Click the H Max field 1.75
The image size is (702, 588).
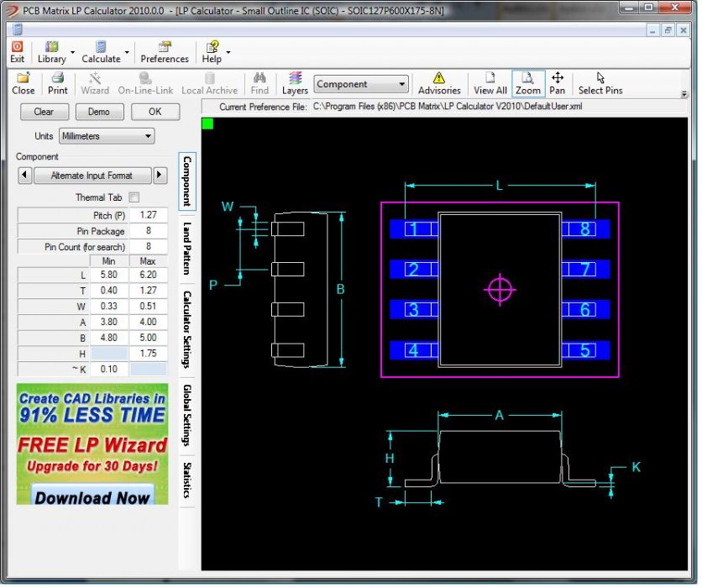(148, 354)
